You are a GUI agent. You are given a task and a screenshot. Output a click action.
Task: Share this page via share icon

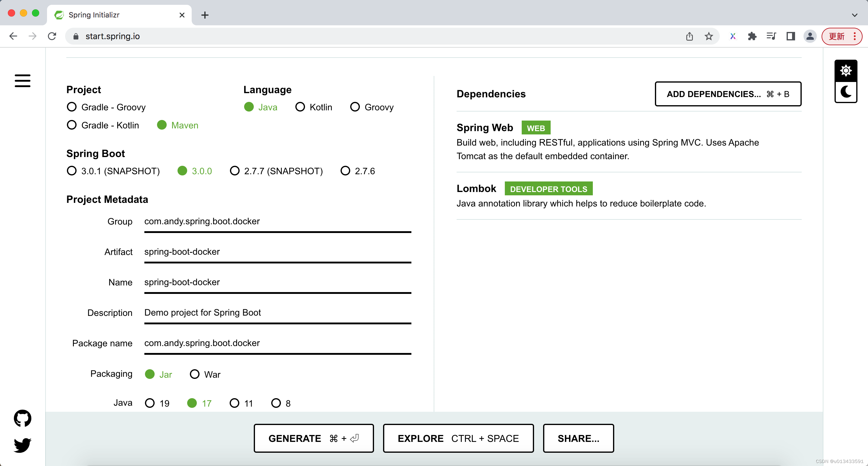[689, 36]
